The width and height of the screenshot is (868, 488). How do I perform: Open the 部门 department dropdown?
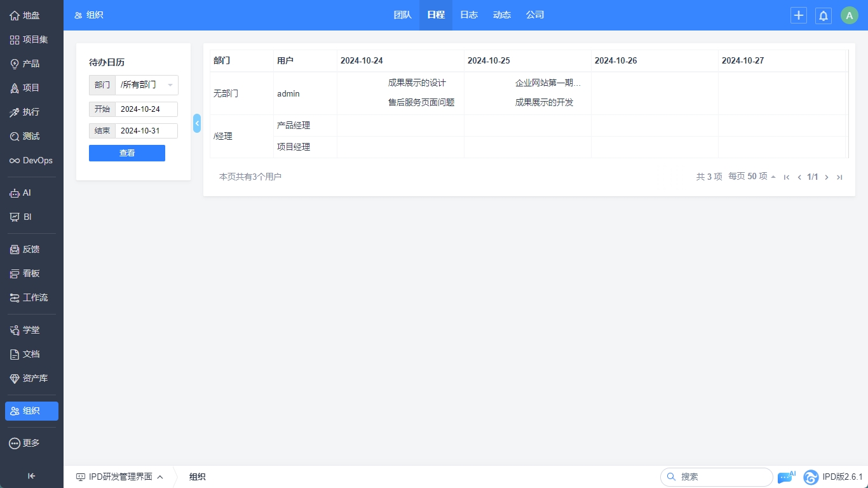tap(146, 85)
